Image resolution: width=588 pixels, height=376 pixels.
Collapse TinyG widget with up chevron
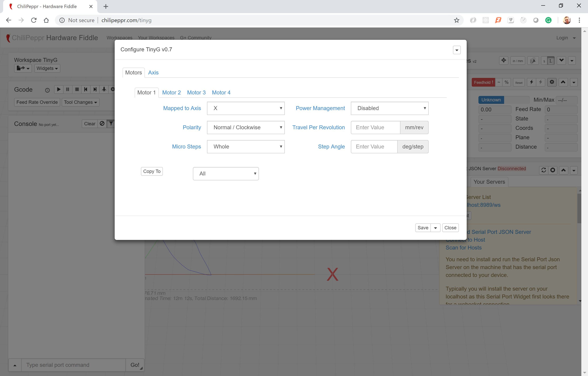(x=563, y=82)
